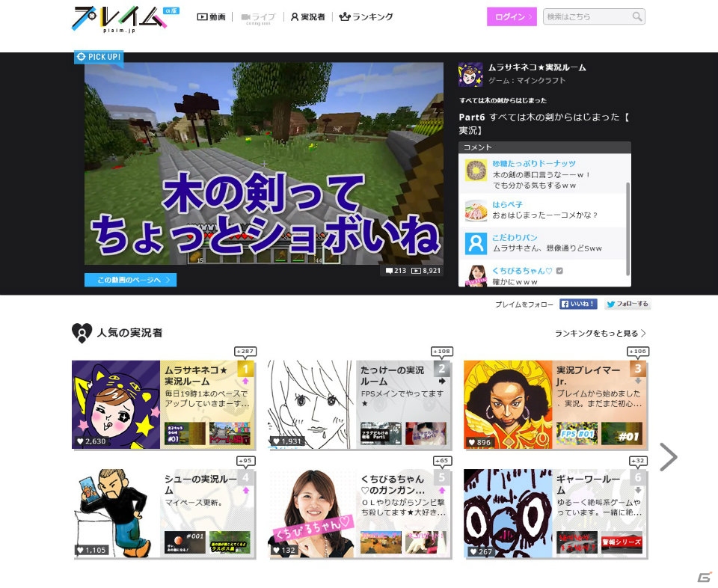Click the donut avatar in comments
This screenshot has width=718, height=588.
tap(476, 171)
